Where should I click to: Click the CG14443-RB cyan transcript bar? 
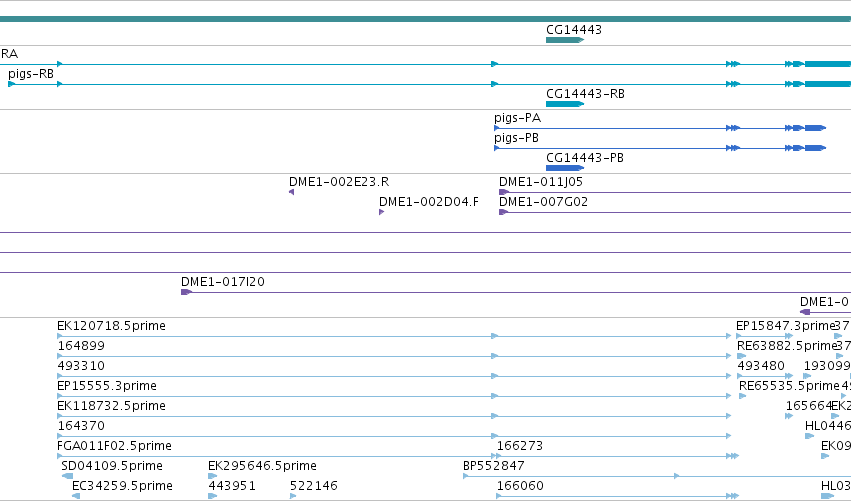coord(565,104)
